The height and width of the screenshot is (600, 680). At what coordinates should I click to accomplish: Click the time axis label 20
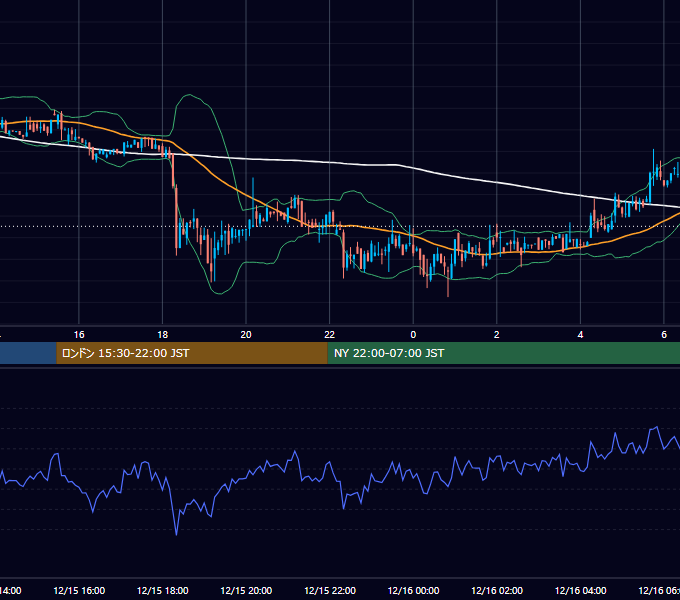click(x=246, y=335)
